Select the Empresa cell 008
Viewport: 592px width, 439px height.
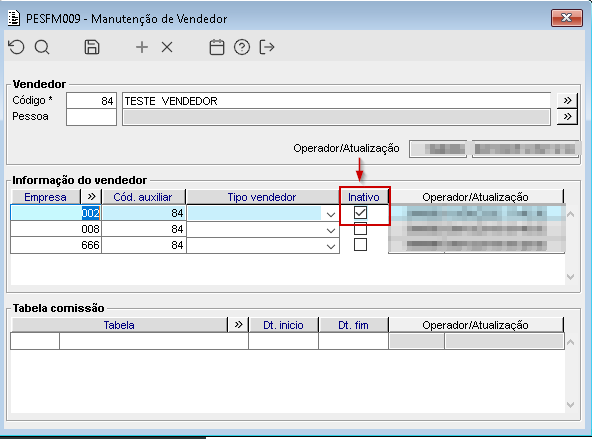[x=56, y=229]
